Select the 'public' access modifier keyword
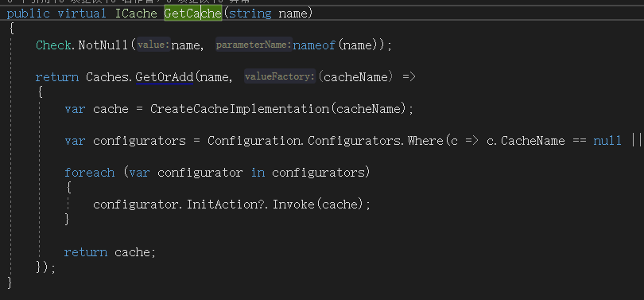Screen dimensions: 644x300 pos(29,14)
